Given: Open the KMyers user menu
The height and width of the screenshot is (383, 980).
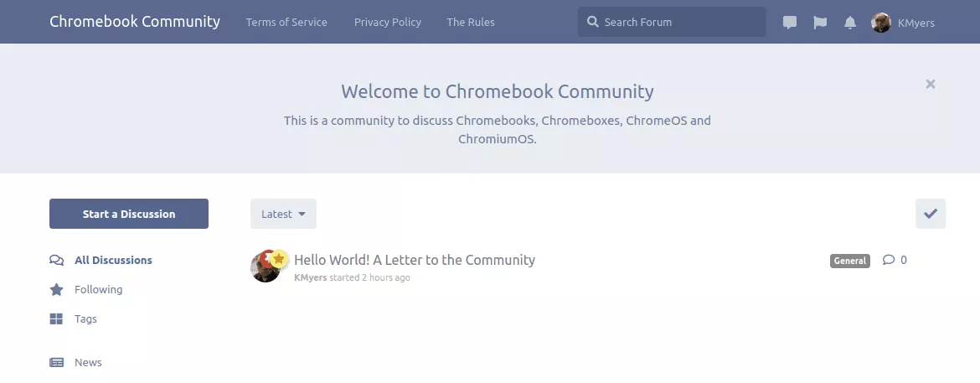Looking at the screenshot, I should click(903, 23).
